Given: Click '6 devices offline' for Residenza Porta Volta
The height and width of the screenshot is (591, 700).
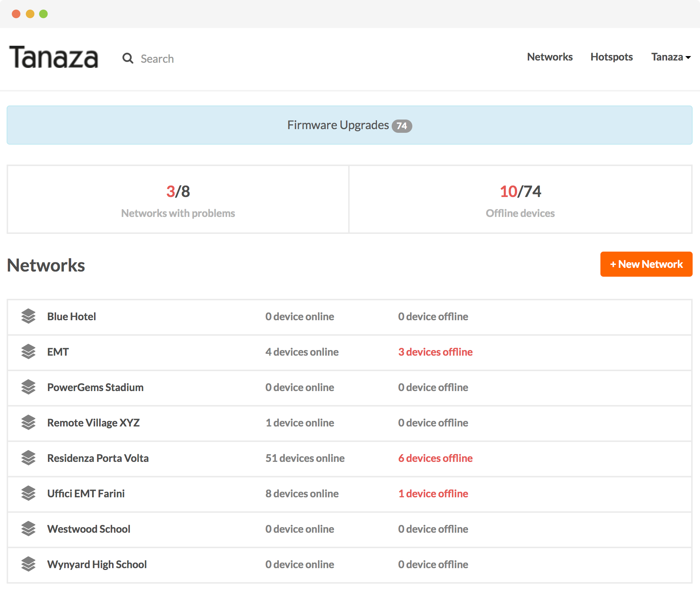Looking at the screenshot, I should pyautogui.click(x=435, y=458).
